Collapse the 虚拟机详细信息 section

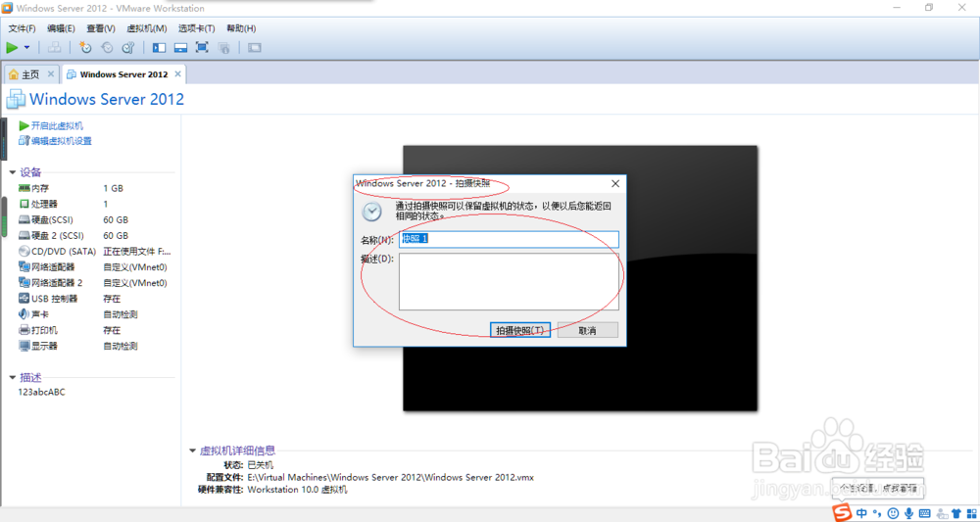point(192,451)
